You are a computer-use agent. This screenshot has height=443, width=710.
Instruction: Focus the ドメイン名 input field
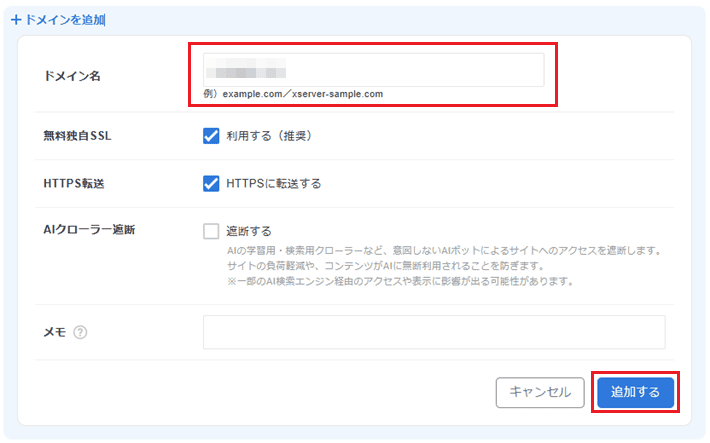374,70
